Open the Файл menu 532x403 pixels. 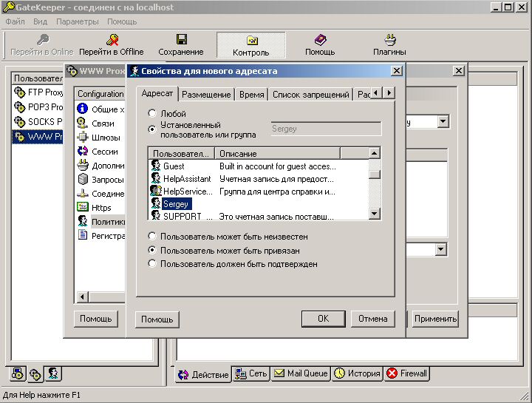tap(16, 21)
